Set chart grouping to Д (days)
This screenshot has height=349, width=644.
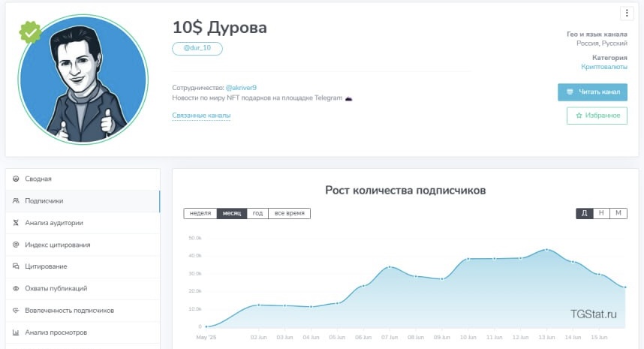(585, 213)
